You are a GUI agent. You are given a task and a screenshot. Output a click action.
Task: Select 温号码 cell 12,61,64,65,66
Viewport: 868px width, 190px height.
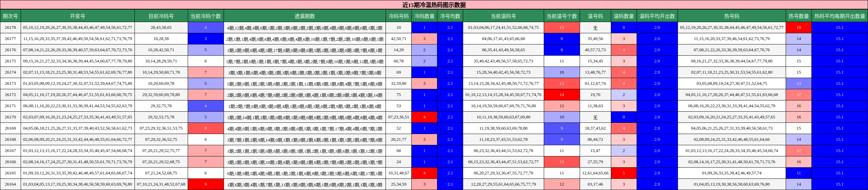[595, 173]
